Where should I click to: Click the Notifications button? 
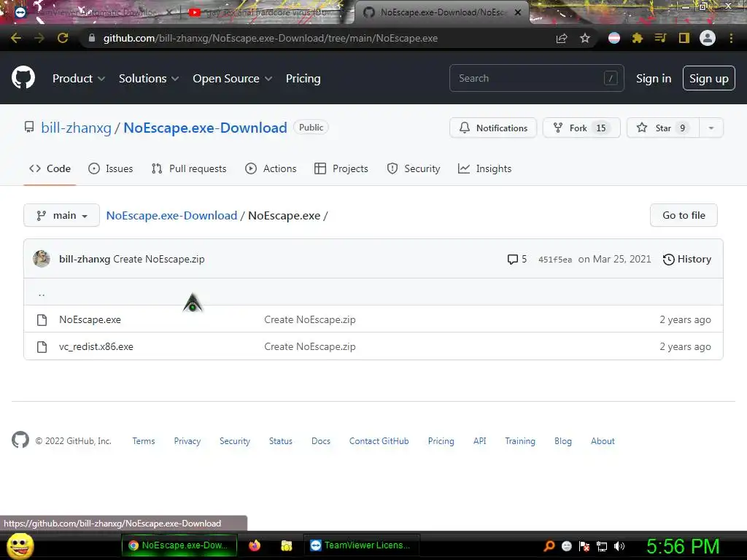tap(493, 128)
